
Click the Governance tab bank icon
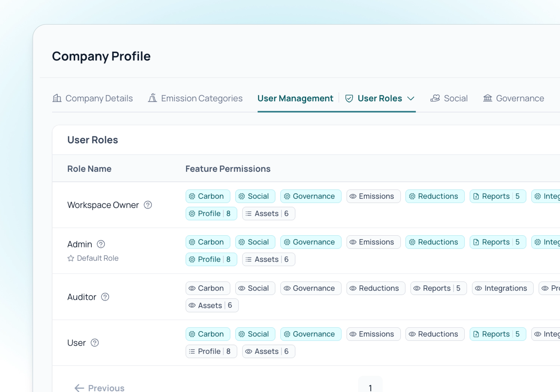pos(488,98)
